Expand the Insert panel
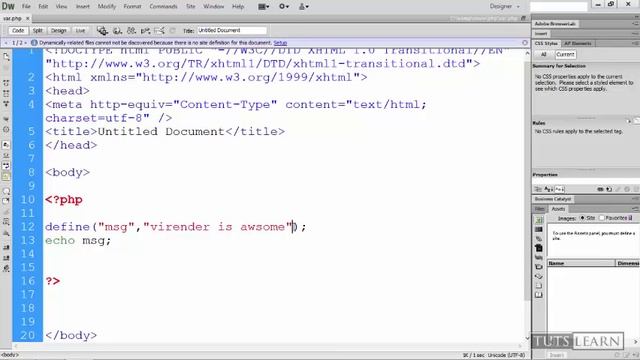This screenshot has height=360, width=640. pos(541,34)
